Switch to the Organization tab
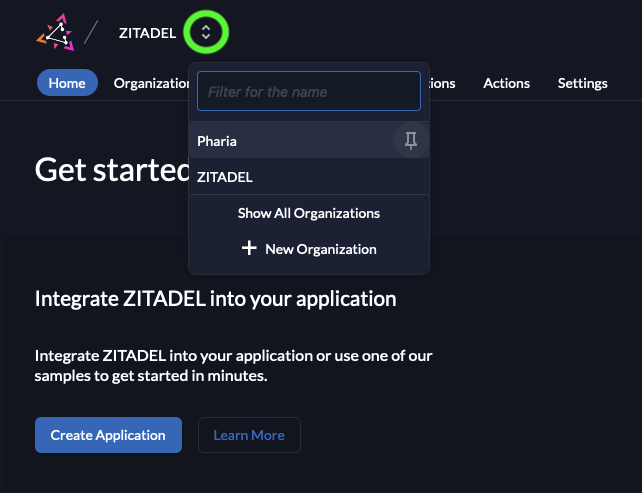Screen dimensions: 642x493 pos(151,83)
